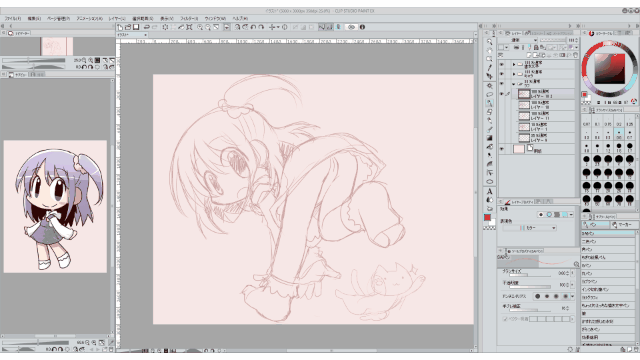Expand the first layer folder
This screenshot has width=640, height=360.
click(514, 64)
